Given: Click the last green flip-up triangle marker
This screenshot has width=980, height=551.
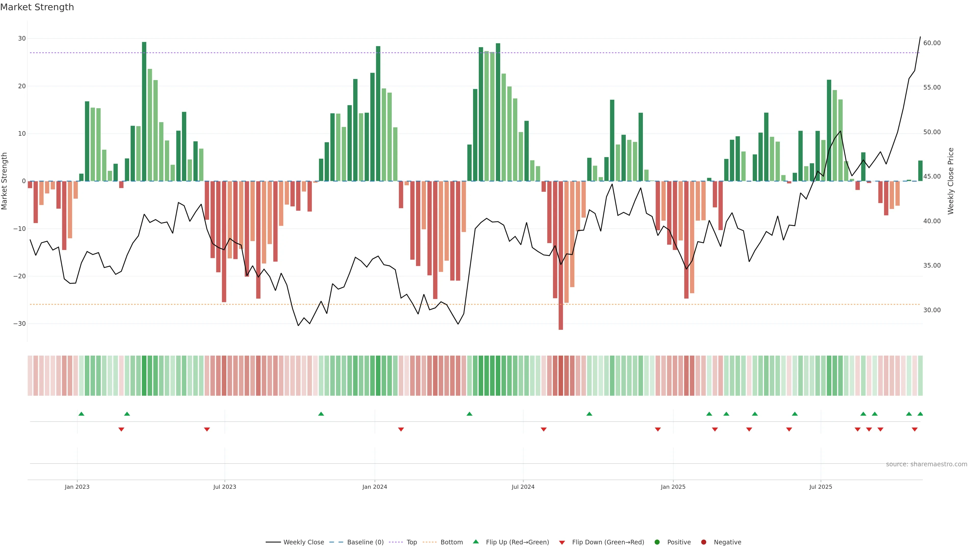Looking at the screenshot, I should coord(920,414).
